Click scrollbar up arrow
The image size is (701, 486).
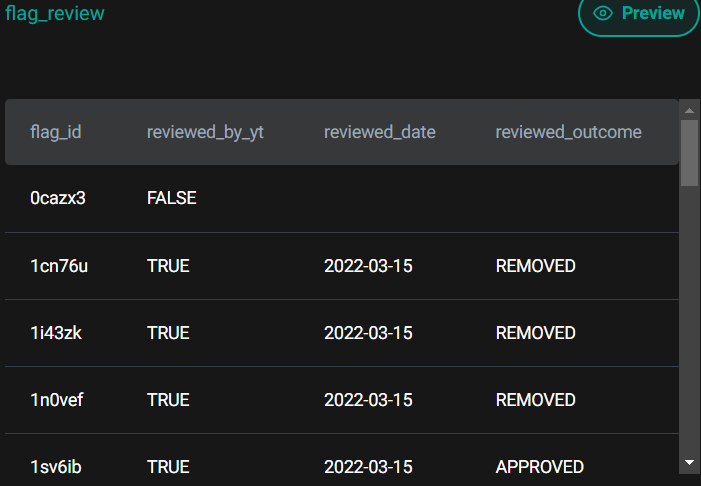[689, 109]
